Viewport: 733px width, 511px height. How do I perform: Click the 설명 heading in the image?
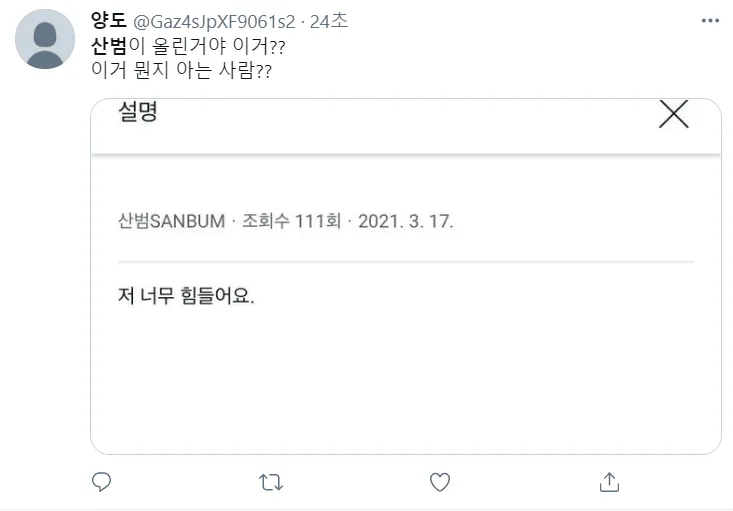(x=138, y=112)
